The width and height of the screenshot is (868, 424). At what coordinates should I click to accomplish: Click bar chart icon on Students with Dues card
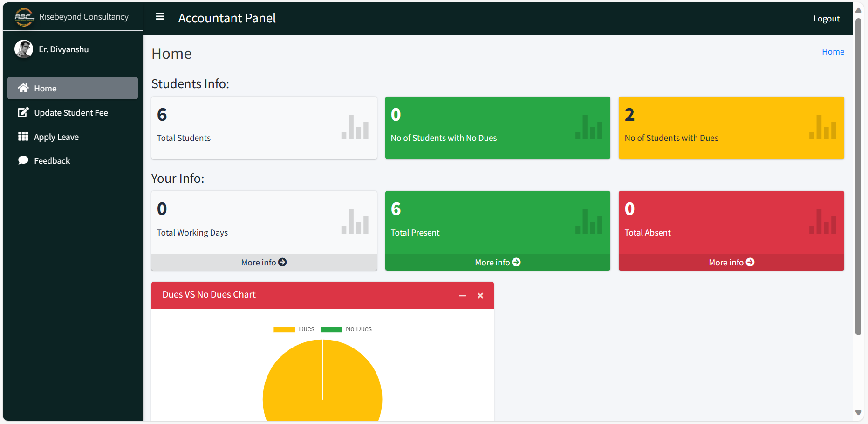pos(823,127)
